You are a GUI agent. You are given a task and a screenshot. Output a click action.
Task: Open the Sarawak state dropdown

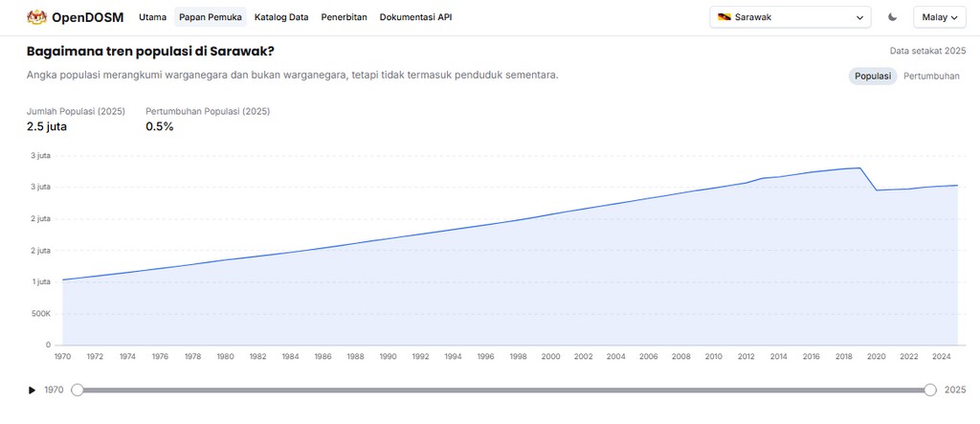click(791, 17)
